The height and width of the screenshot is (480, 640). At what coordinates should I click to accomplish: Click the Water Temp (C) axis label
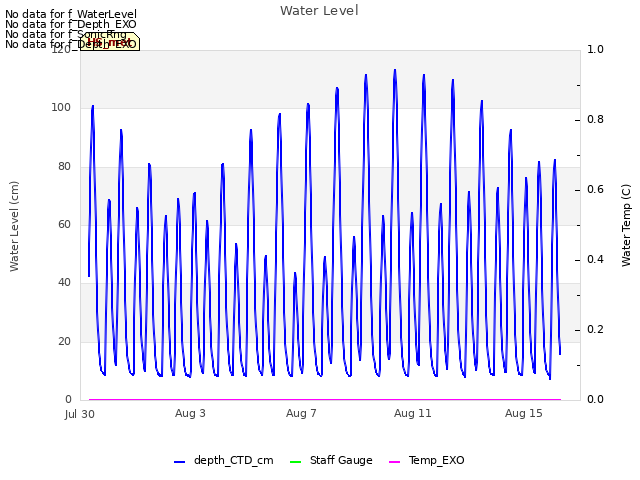coord(626,226)
